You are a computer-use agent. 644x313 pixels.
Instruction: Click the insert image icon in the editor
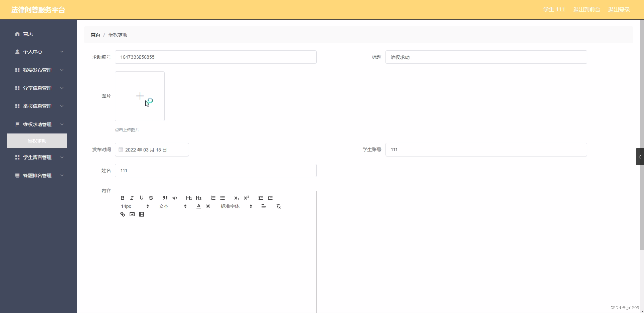(132, 214)
